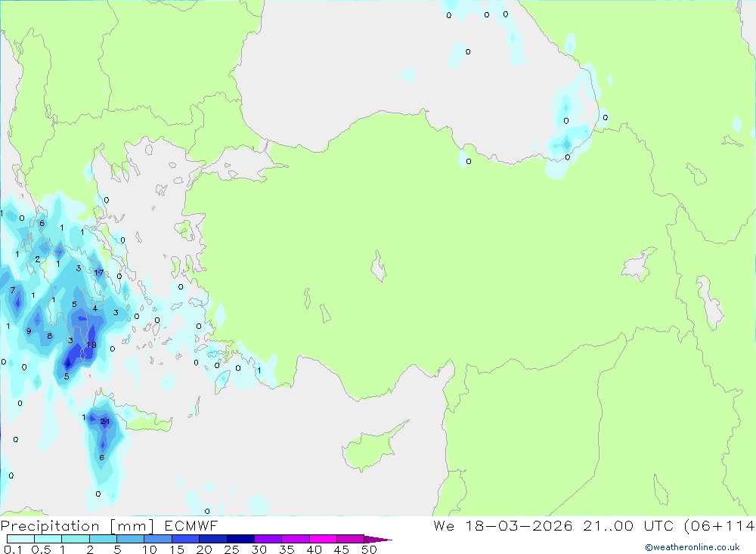
Task: Click the legend label '20'
Action: click(204, 549)
